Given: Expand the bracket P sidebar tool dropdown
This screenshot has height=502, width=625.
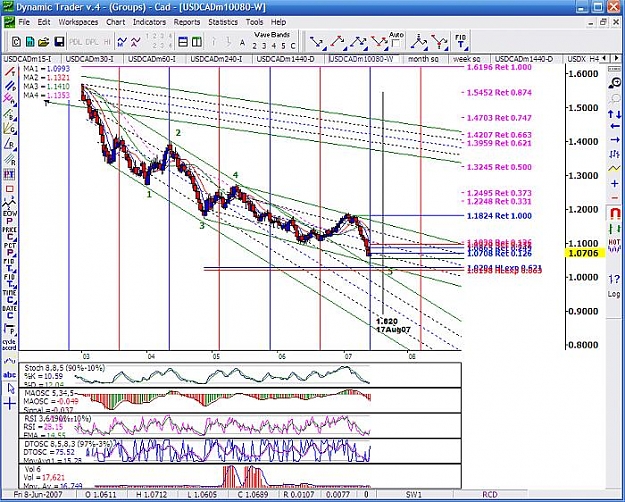Looking at the screenshot, I should (14, 334).
